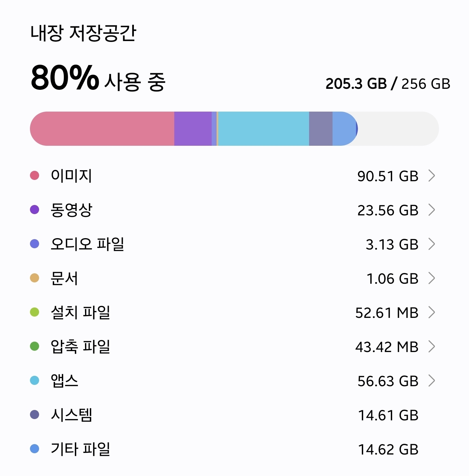Expand 앱스 row chevron arrow
Viewport: 469px width, 476px height.
tap(432, 381)
